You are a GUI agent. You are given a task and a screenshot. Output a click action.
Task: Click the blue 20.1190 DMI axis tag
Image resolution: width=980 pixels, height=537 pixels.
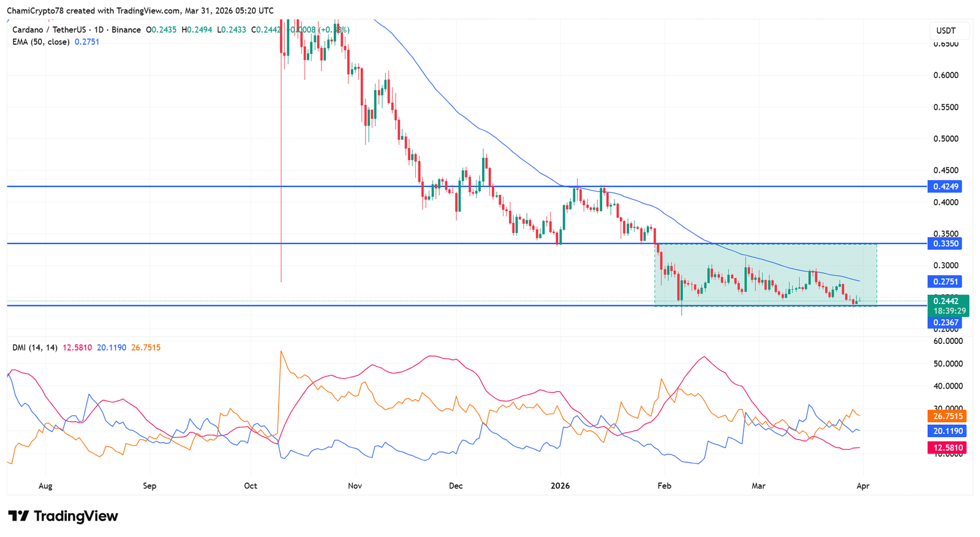[x=948, y=432]
